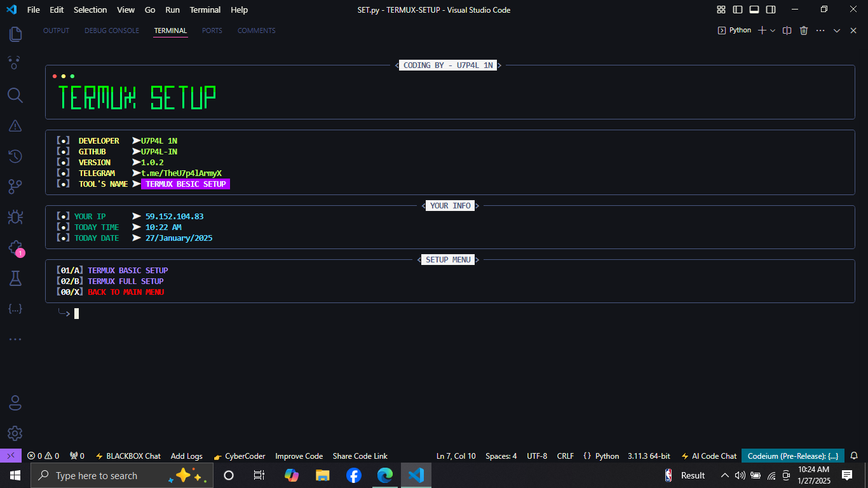The image size is (868, 488).
Task: Open terminal panel more actions ellipsis
Action: click(820, 30)
